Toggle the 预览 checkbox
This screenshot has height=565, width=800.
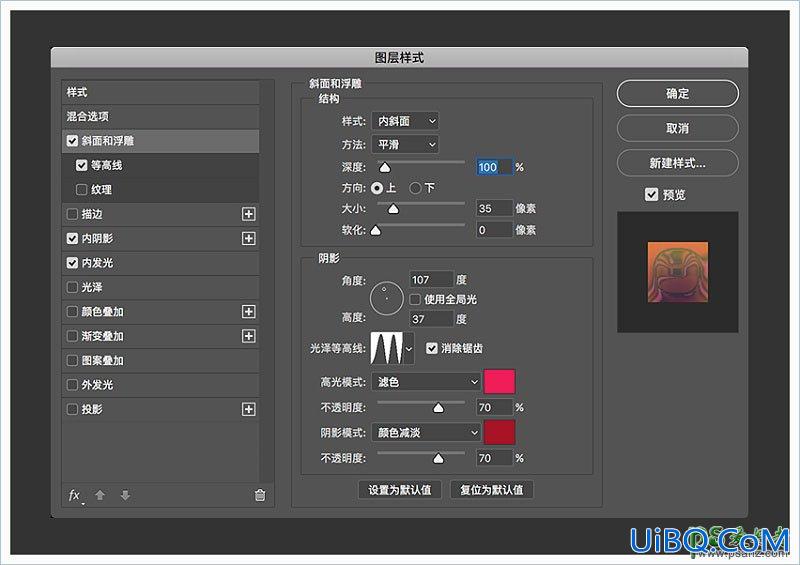651,194
